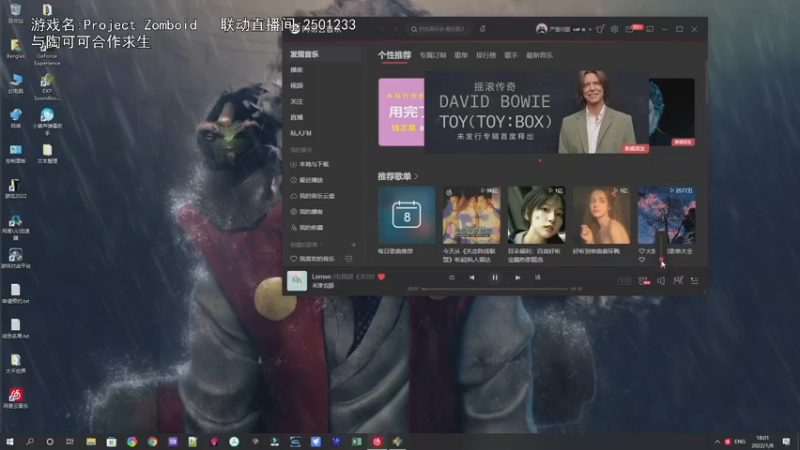Select the 歌单 tab
800x450 pixels.
tap(461, 55)
